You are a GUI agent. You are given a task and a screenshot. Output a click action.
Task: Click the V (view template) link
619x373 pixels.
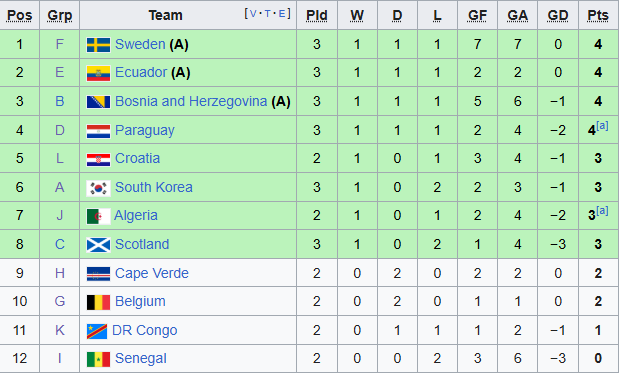[253, 14]
